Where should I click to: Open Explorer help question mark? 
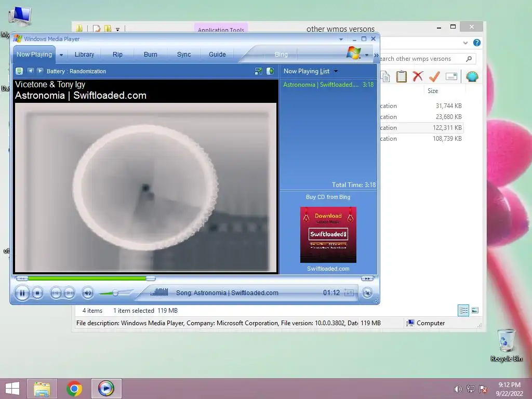click(x=477, y=43)
